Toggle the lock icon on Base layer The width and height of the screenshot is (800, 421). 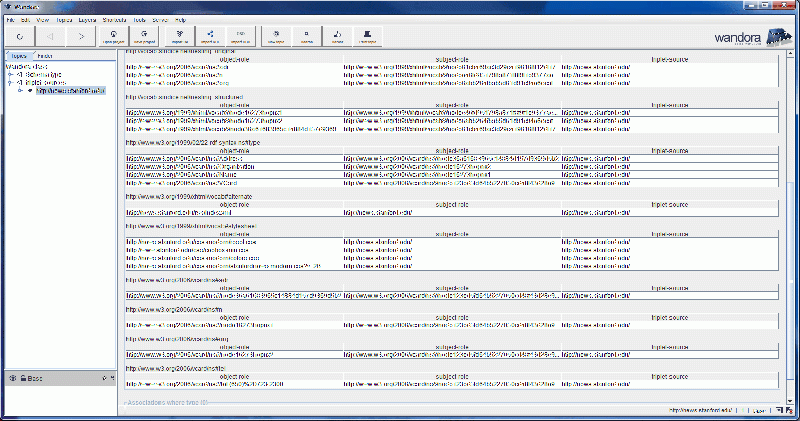[22, 378]
